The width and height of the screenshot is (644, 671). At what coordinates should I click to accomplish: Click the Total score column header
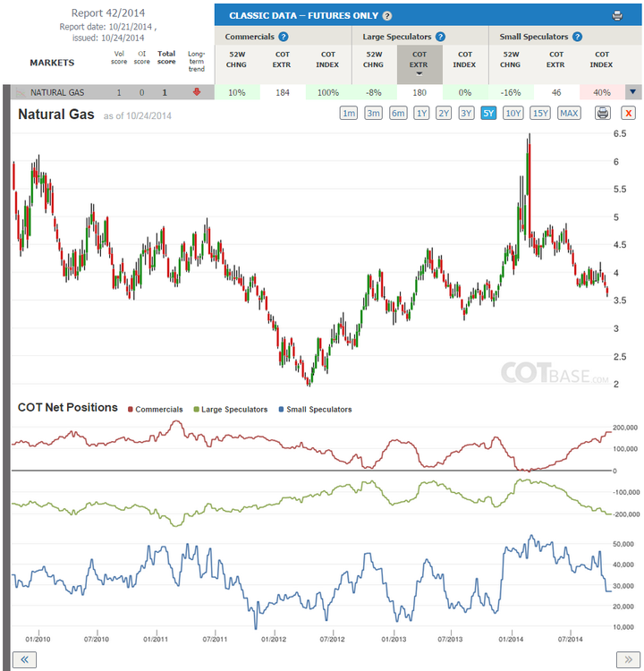tap(166, 57)
